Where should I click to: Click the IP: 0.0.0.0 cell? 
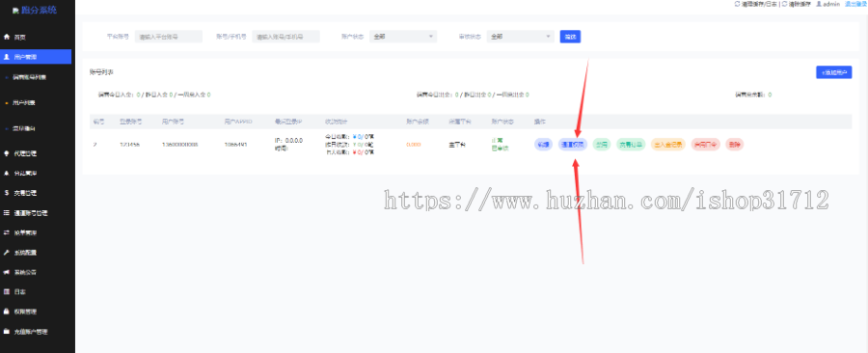(288, 141)
